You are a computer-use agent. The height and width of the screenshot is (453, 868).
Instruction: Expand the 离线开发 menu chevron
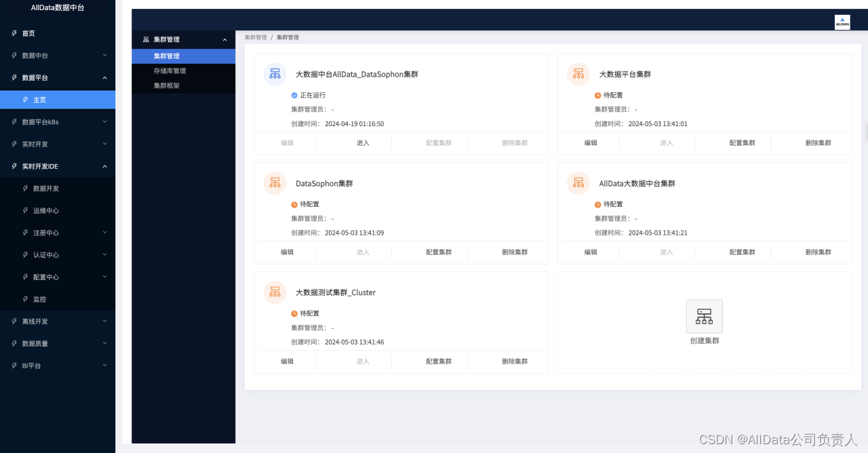104,321
